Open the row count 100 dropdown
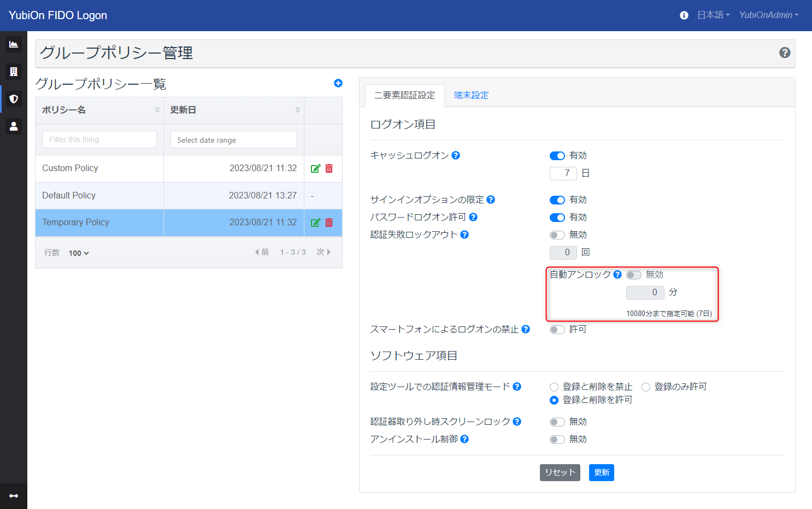This screenshot has height=509, width=812. click(x=79, y=253)
